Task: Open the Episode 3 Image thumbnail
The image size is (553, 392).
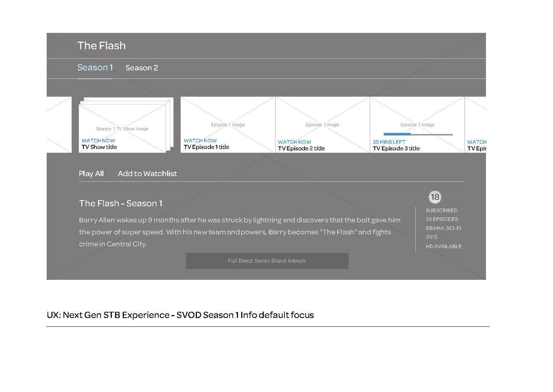Action: click(x=417, y=124)
